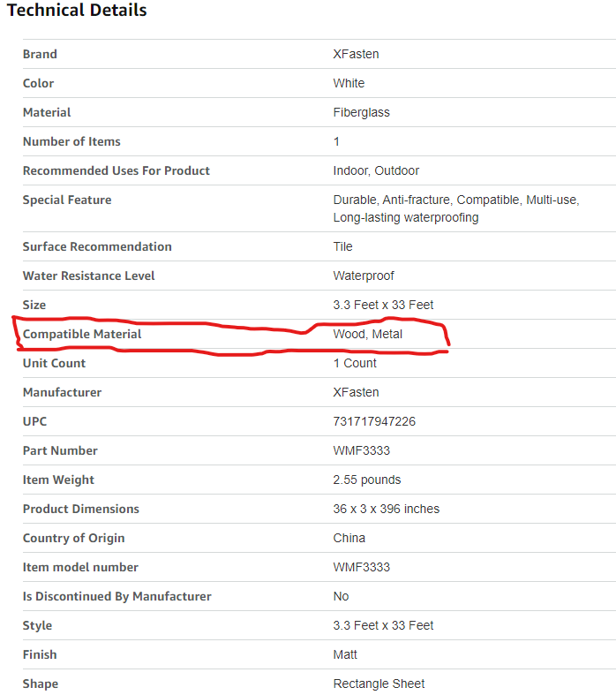Click the Is Discontinued By Manufacturer label

point(117,596)
